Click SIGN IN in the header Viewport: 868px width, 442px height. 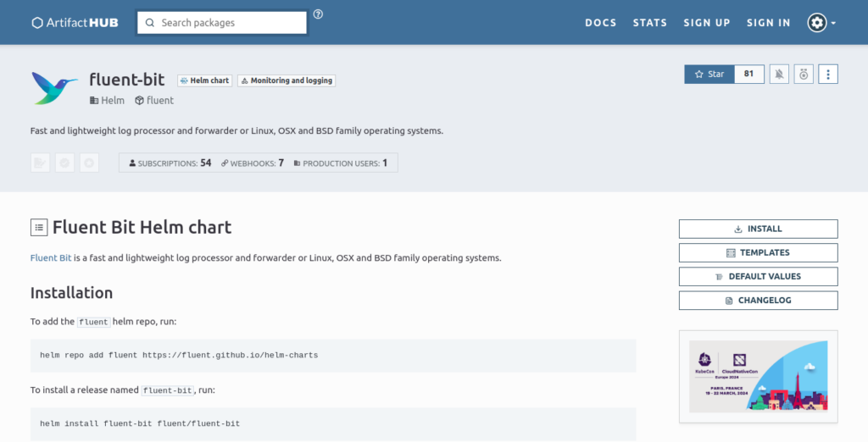click(768, 23)
